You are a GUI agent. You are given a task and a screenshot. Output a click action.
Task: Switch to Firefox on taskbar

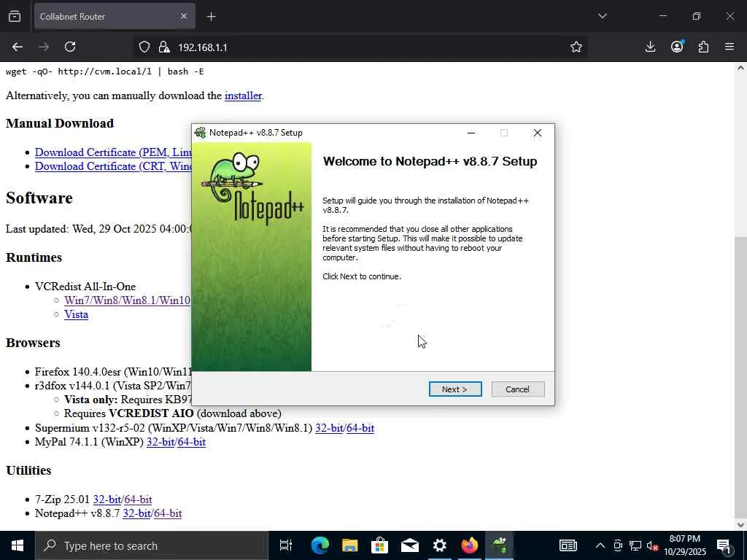[x=469, y=545]
